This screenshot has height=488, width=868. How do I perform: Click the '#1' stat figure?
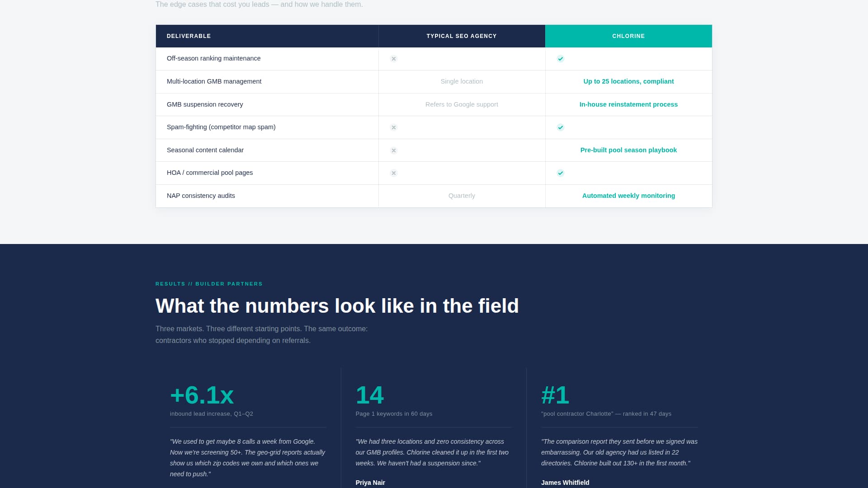point(555,395)
